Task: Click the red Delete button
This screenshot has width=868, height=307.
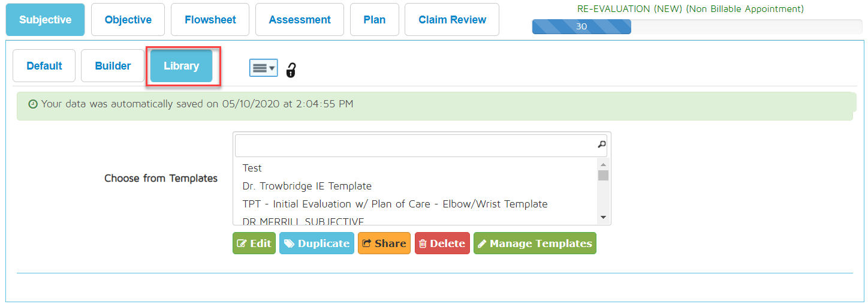Action: coord(442,243)
